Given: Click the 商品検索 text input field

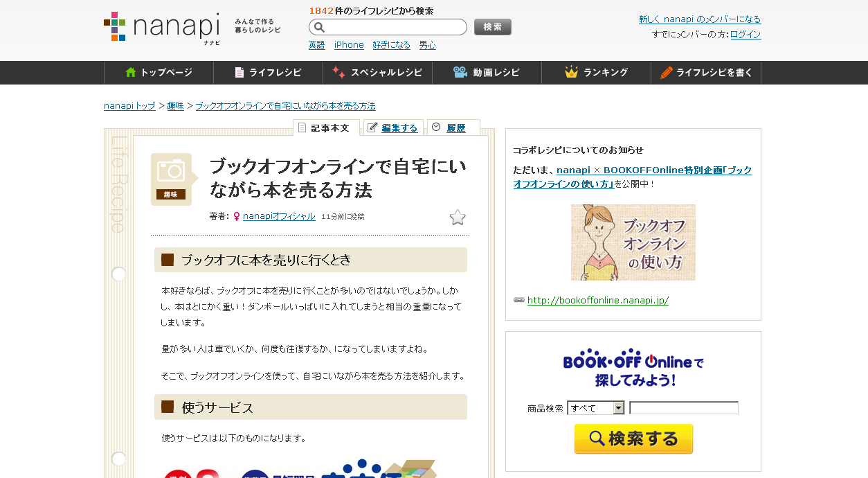Looking at the screenshot, I should tap(684, 408).
